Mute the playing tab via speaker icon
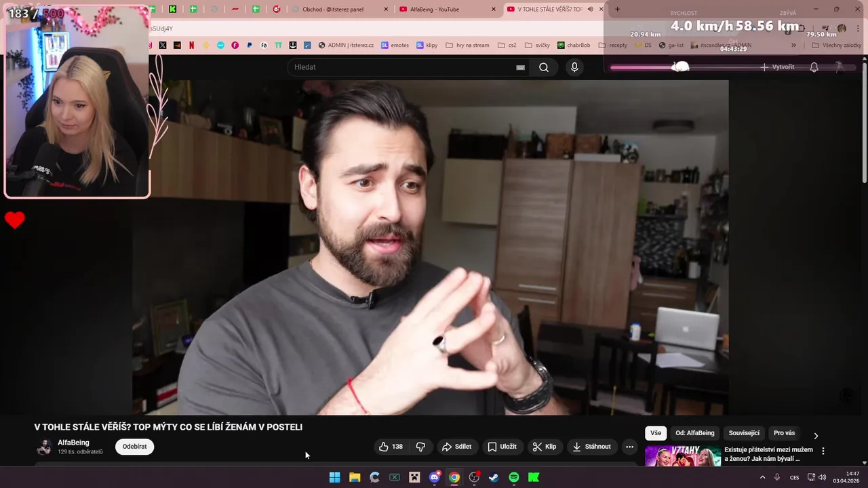Screen dimensions: 868x488 pyautogui.click(x=590, y=9)
